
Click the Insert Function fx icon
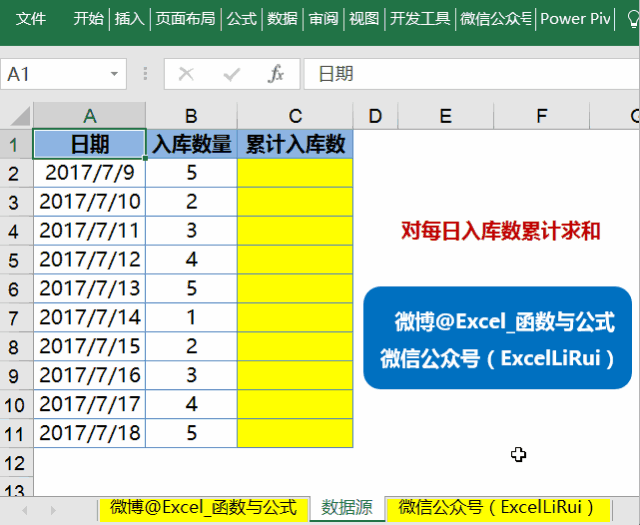276,74
